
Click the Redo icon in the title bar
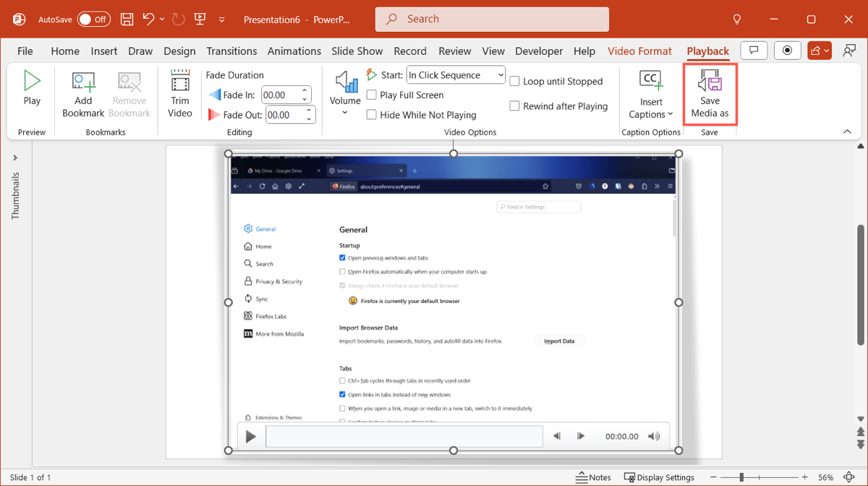[179, 20]
